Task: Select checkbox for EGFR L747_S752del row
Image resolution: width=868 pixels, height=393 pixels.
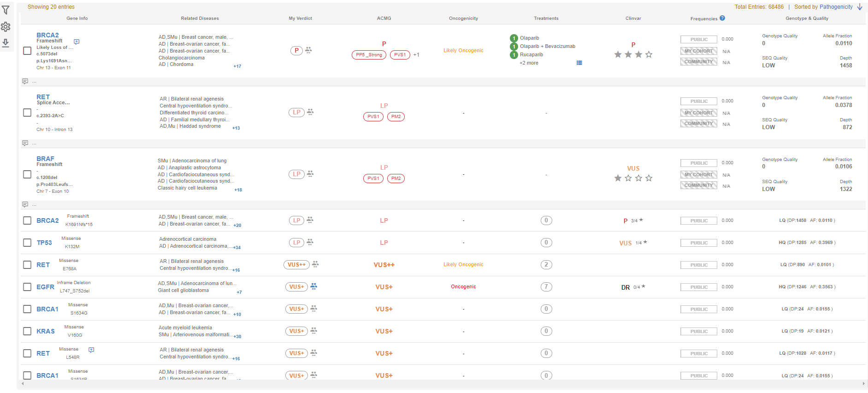Action: pos(27,287)
